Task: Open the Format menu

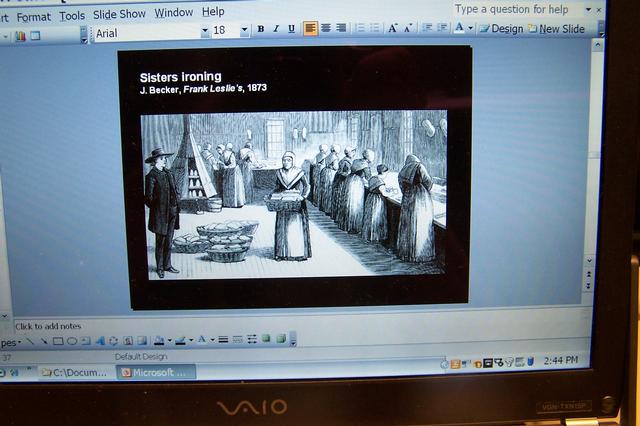Action: coord(33,17)
